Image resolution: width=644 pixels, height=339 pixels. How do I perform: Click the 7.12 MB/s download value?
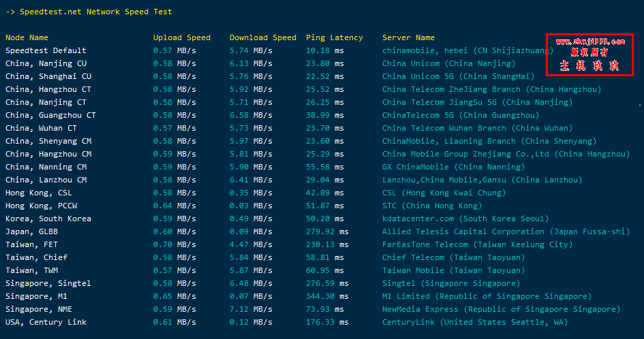tap(251, 309)
